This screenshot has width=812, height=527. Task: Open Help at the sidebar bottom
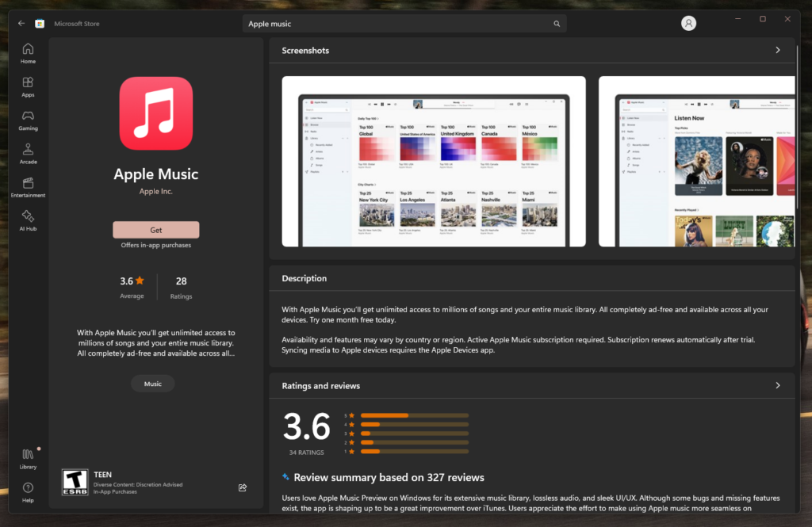tap(28, 492)
